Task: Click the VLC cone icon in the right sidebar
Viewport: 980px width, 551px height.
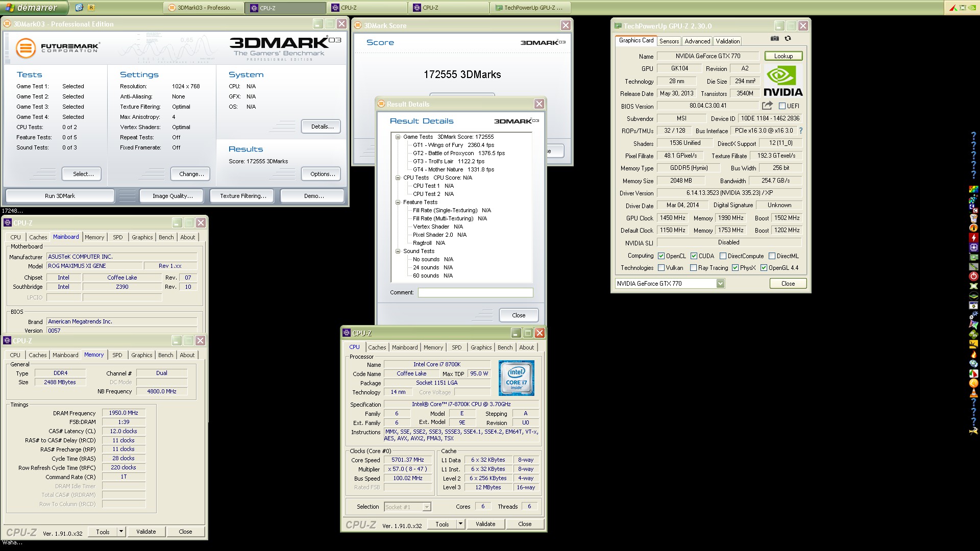Action: [x=973, y=393]
